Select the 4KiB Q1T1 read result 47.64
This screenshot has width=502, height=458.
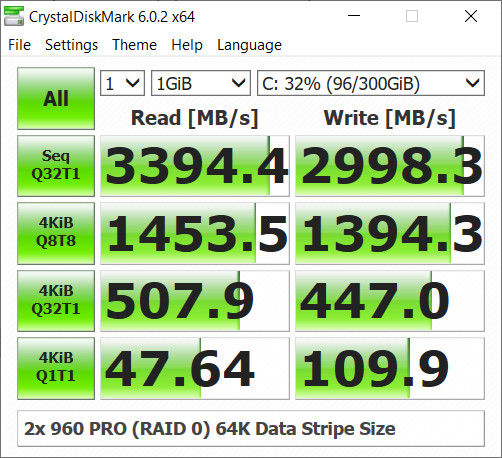click(195, 368)
